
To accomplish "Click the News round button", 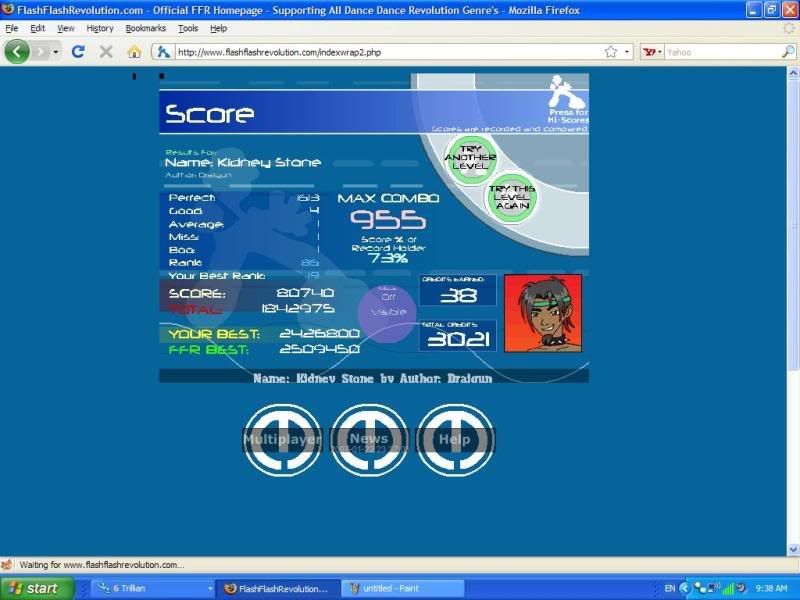I will pyautogui.click(x=369, y=439).
